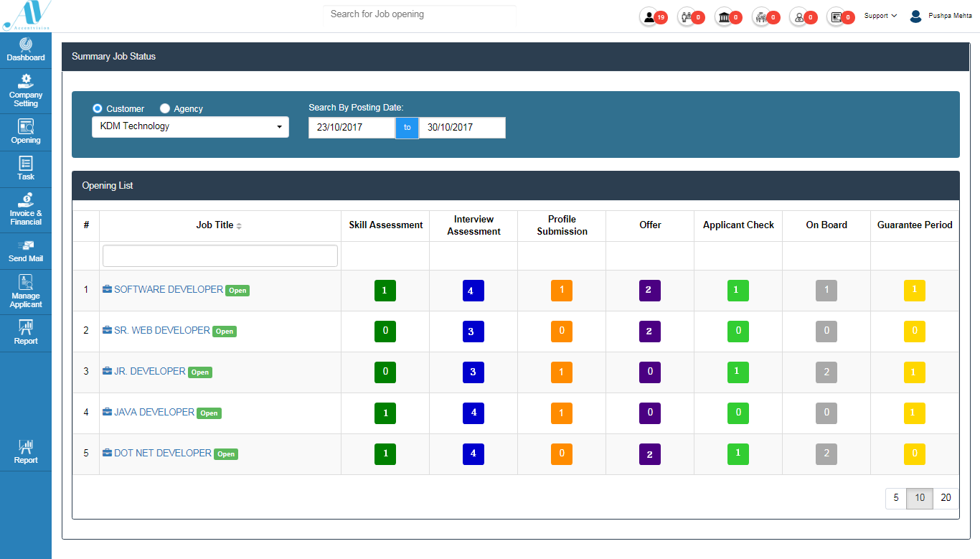Viewport: 980px width, 559px height.
Task: Open Manage Applicant in the sidebar
Action: click(26, 292)
